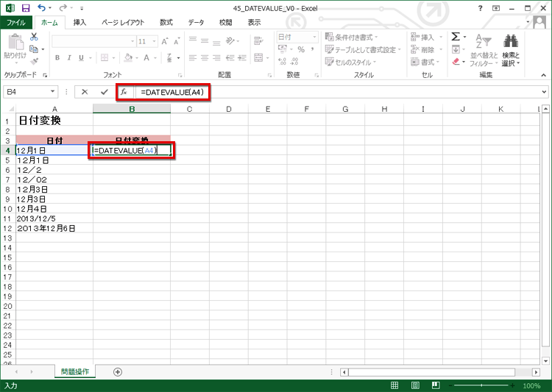552x392 pixels.
Task: Toggle Underline formatting
Action: (81, 57)
